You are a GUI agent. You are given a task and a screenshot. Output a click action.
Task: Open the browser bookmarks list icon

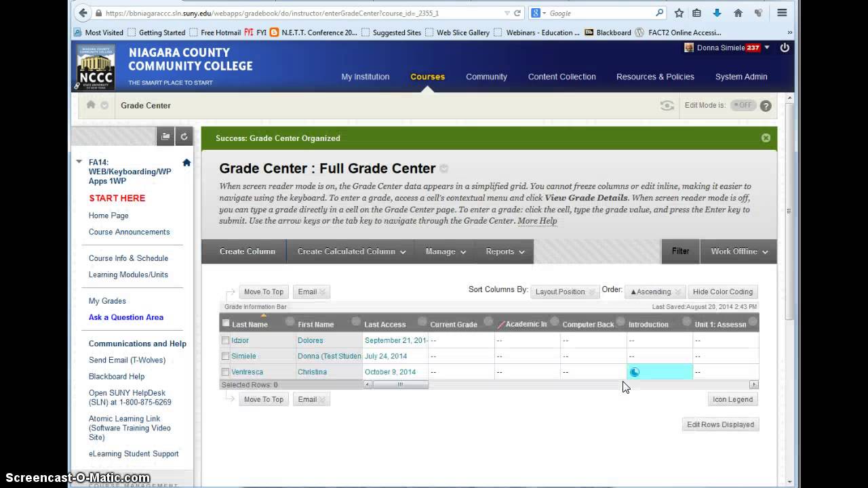(696, 13)
